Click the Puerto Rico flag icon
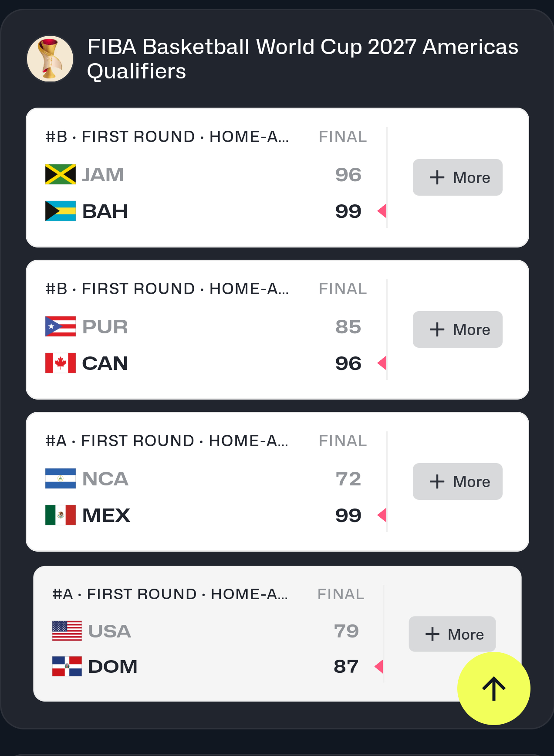The width and height of the screenshot is (554, 756). pos(61,326)
